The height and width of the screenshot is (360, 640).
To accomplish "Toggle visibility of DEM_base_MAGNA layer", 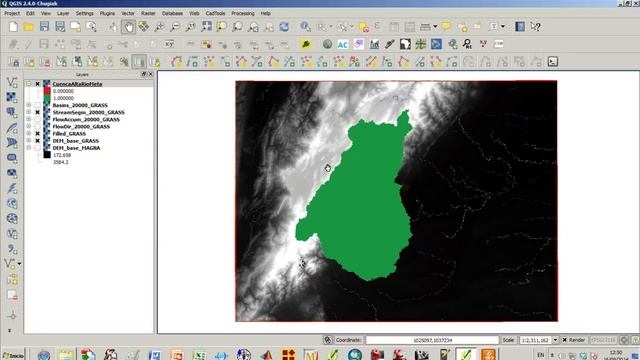I will click(38, 148).
